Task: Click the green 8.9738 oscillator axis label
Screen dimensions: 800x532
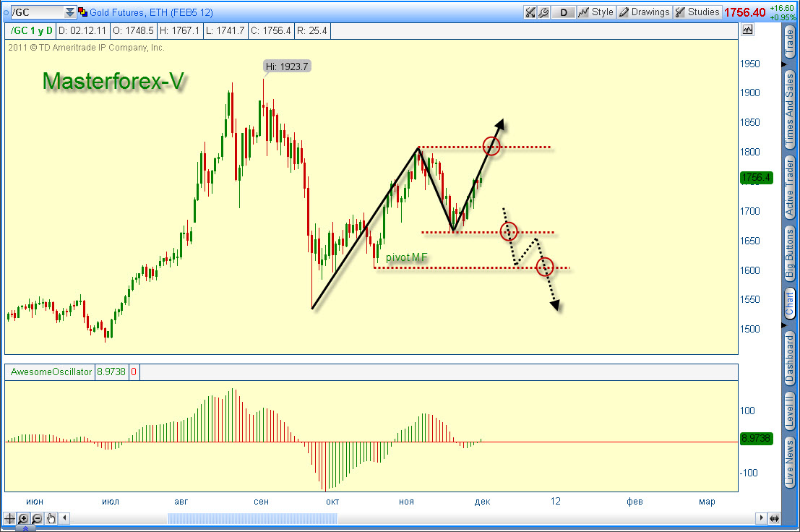Action: 757,438
